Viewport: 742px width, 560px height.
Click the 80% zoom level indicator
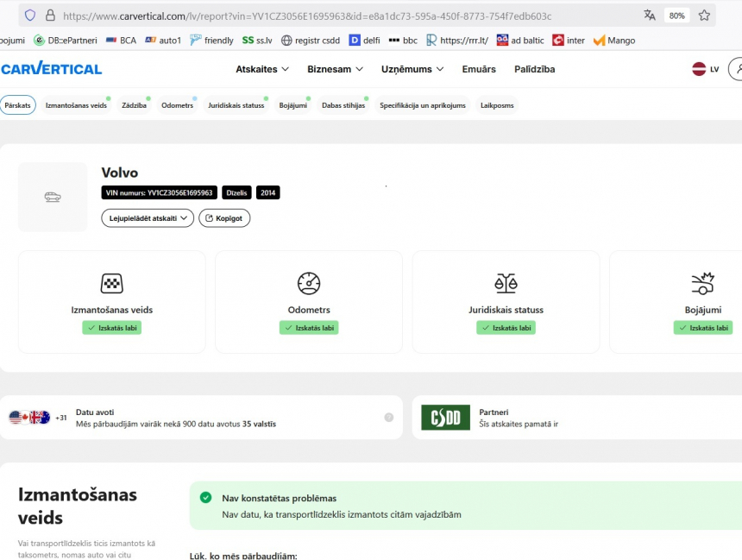(676, 16)
